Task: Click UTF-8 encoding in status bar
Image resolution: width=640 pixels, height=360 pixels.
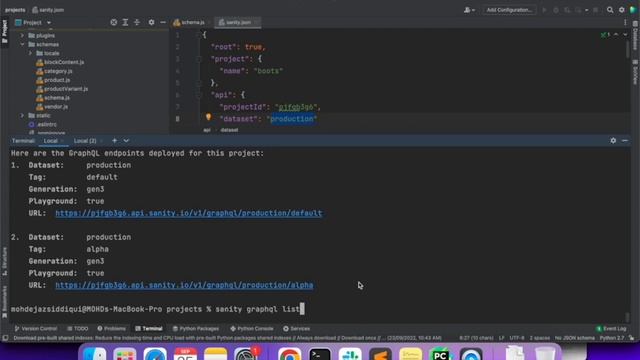Action: [517, 338]
